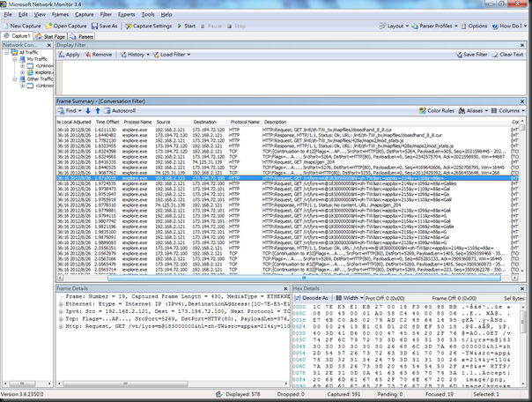Open the Parser Profiles dropdown
Screen dimensions: 532x402
click(x=434, y=26)
